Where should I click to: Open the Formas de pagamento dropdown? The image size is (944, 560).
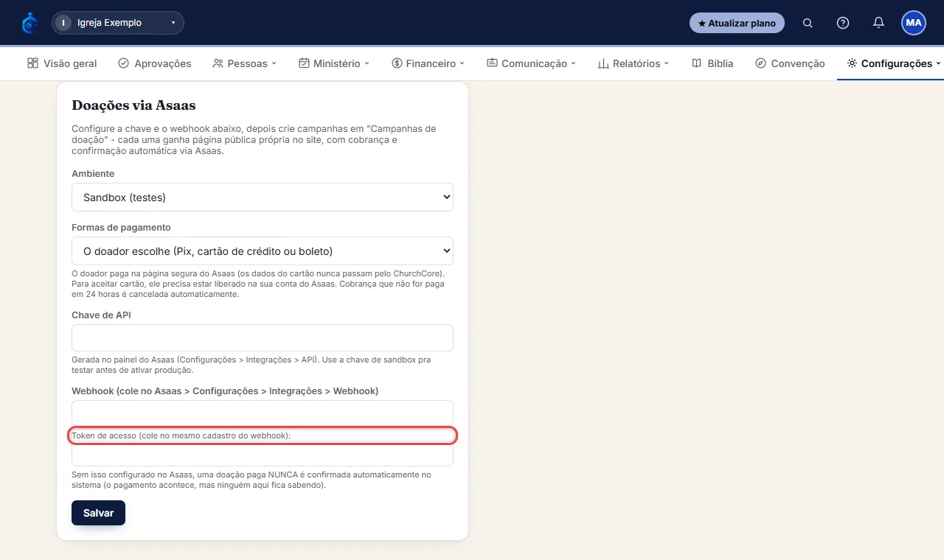[263, 251]
